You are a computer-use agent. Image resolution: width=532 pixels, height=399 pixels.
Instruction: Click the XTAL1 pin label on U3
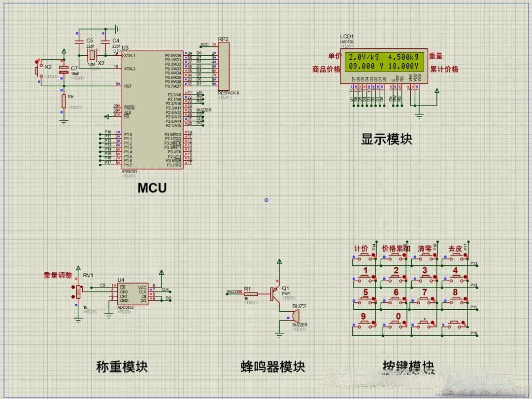[130, 56]
